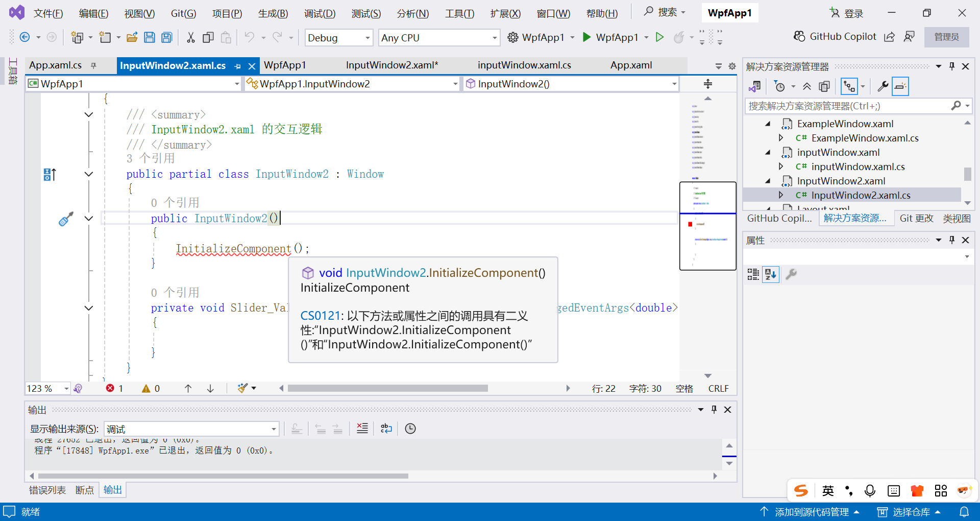Click Categorized view icon in Properties panel
Screen dimensions: 980x521
(x=753, y=274)
